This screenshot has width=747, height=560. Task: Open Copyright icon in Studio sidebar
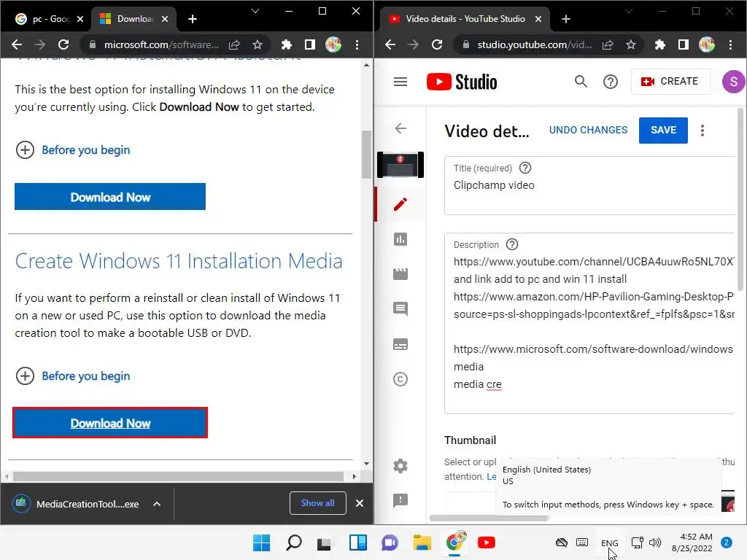pyautogui.click(x=400, y=379)
